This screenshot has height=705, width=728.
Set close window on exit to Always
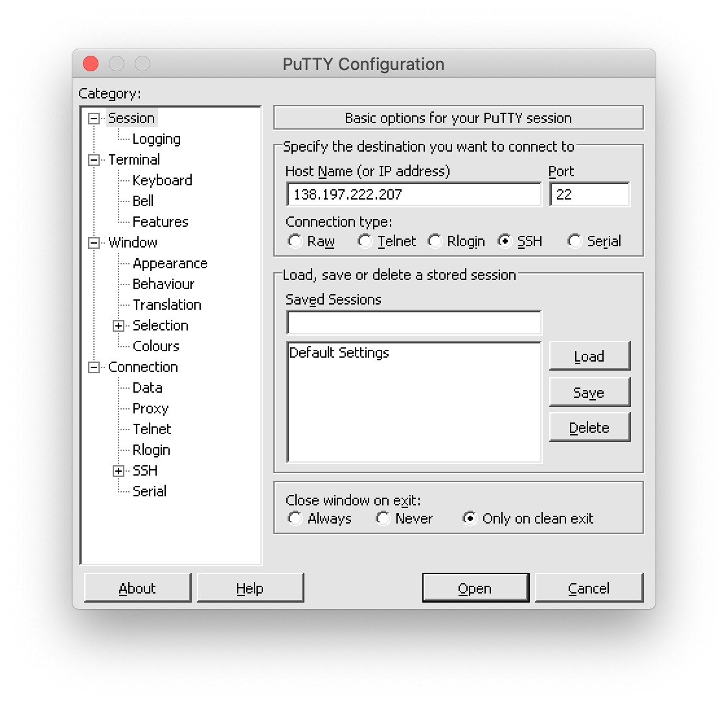coord(295,518)
